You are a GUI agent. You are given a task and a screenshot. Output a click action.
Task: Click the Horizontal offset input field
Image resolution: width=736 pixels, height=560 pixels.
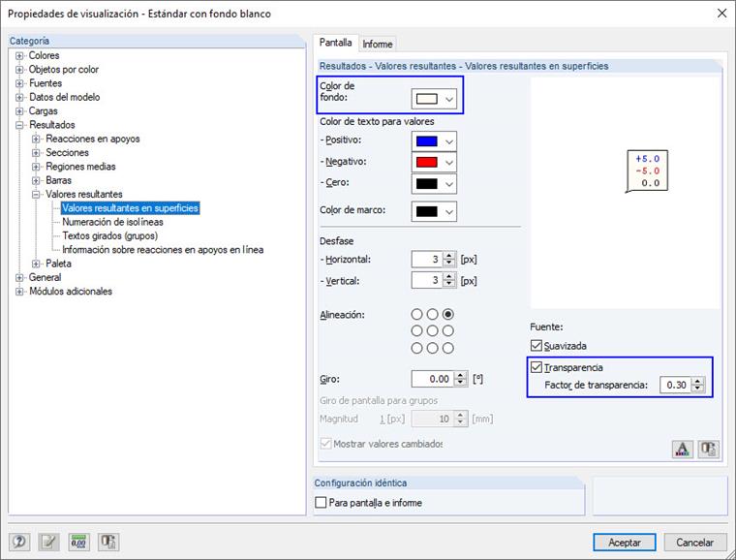tap(426, 259)
